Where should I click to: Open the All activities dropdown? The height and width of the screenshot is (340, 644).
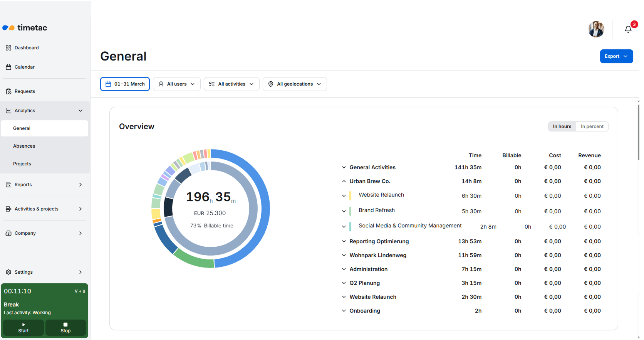point(231,84)
